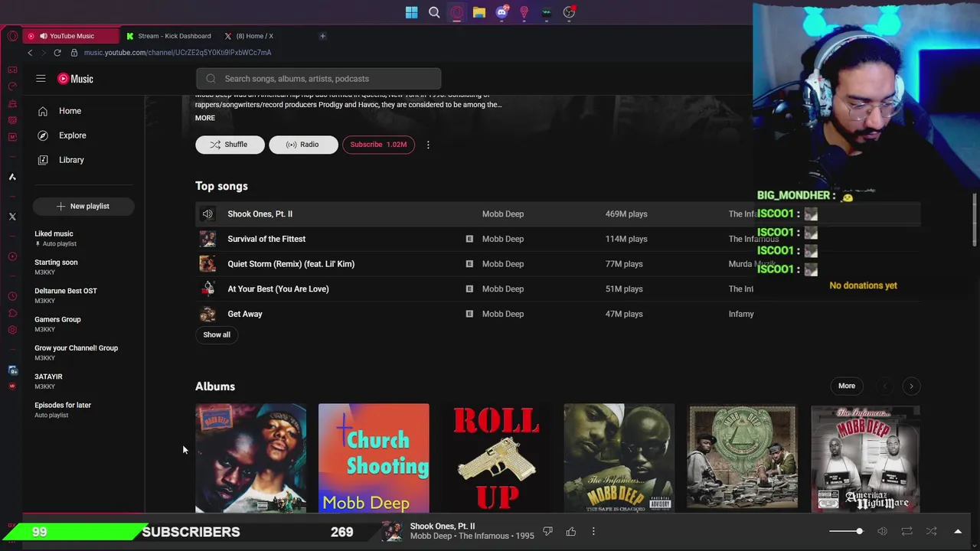Adjust the volume slider

point(847,531)
